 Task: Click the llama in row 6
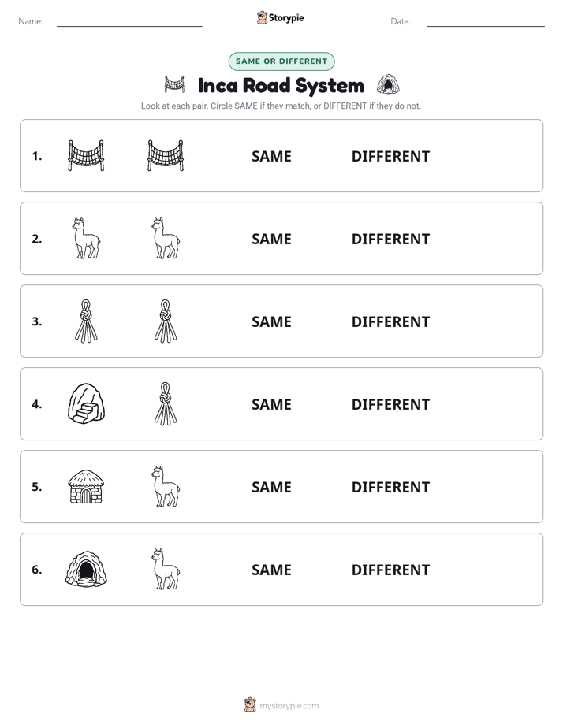[166, 569]
